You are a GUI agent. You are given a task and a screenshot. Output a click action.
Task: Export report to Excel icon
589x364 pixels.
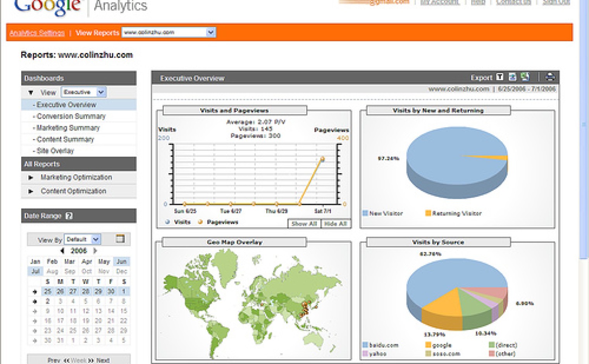coord(525,77)
